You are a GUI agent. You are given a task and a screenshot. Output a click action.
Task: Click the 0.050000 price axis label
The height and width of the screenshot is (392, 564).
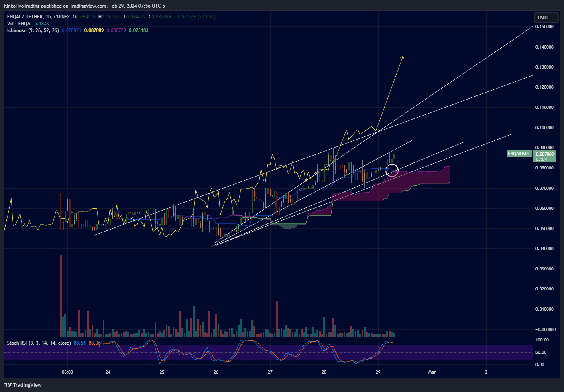pyautogui.click(x=544, y=228)
